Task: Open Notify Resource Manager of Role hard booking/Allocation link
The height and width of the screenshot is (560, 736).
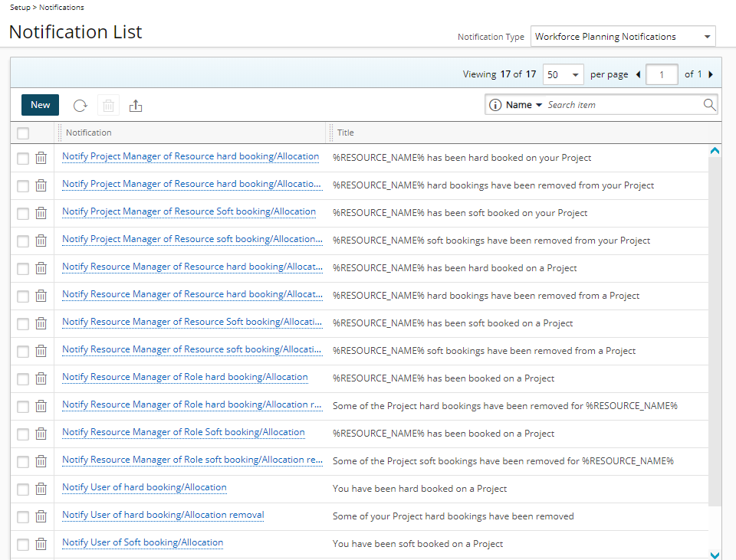Action: pyautogui.click(x=185, y=377)
